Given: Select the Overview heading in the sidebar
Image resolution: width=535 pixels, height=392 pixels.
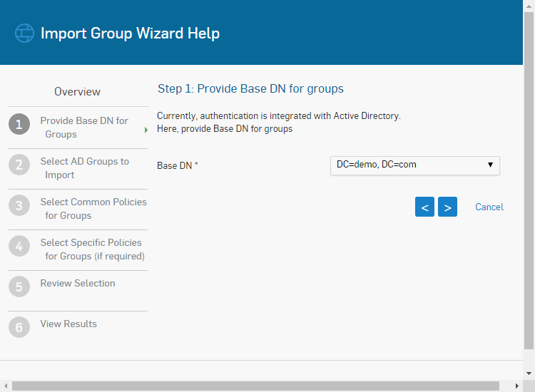Looking at the screenshot, I should tap(78, 92).
